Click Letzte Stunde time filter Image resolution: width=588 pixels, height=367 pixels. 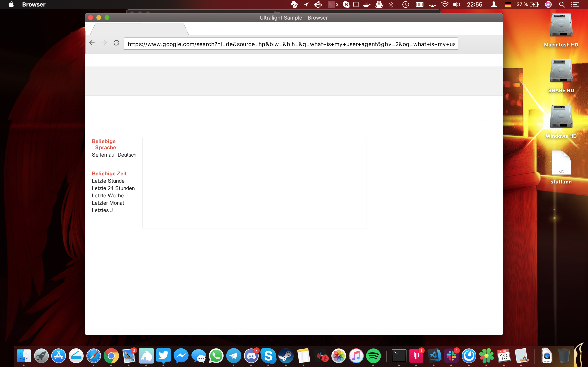[x=108, y=181]
